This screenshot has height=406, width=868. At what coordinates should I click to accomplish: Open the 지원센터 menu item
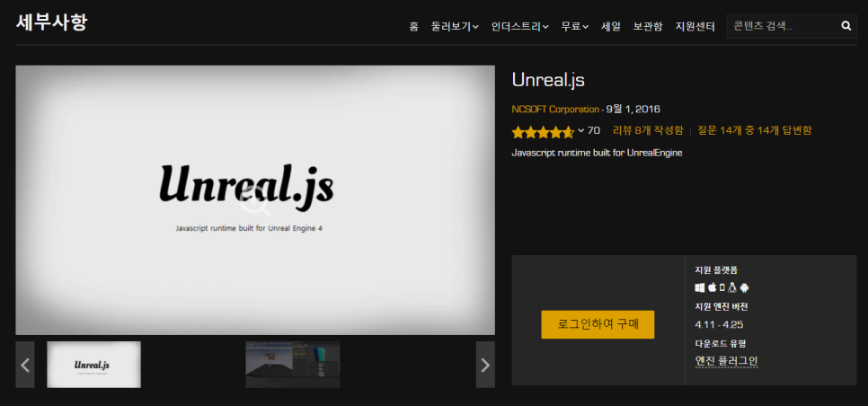pyautogui.click(x=695, y=26)
